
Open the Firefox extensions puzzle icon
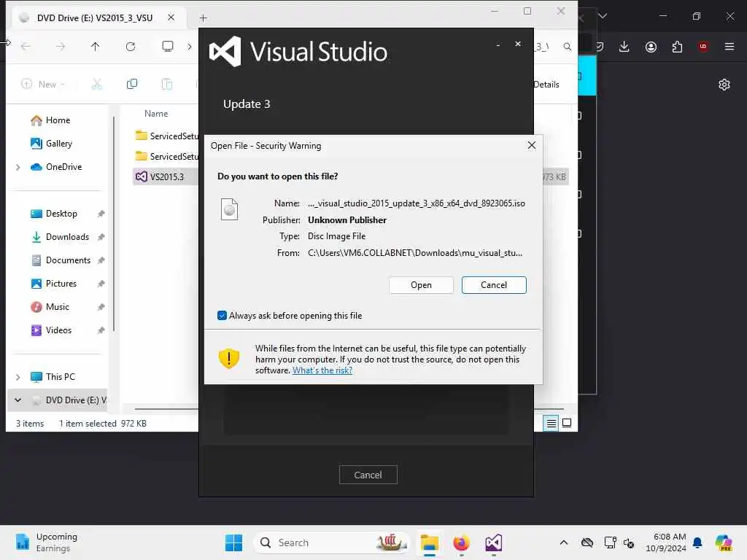(x=677, y=47)
